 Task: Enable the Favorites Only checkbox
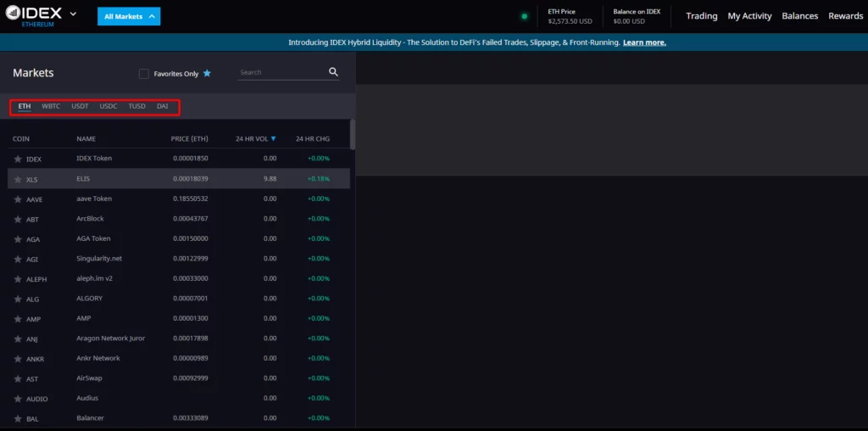point(143,74)
